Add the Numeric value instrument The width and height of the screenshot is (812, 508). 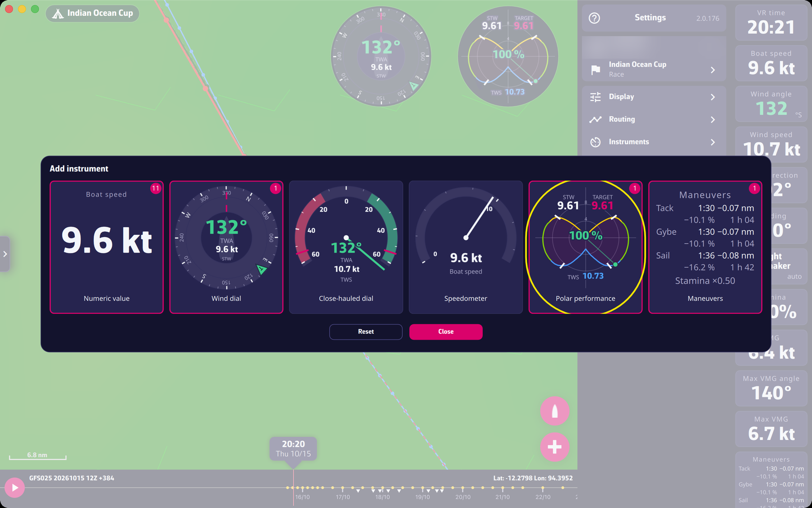[x=106, y=247]
